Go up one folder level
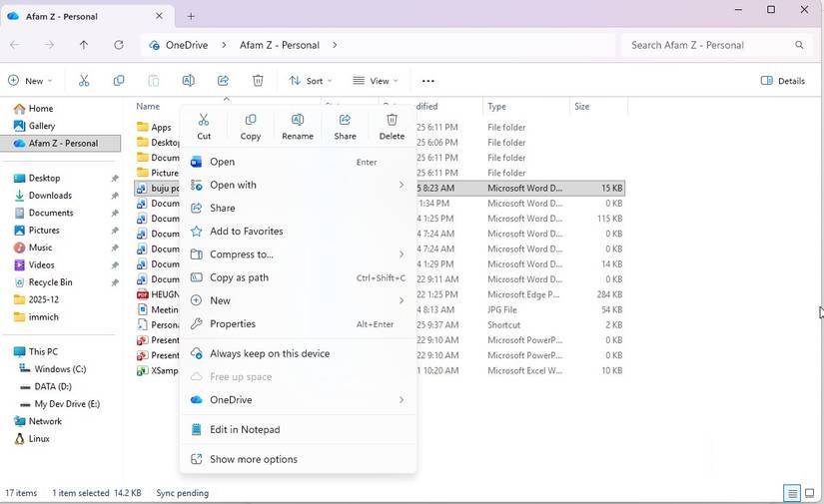Viewport: 824px width, 504px height. [84, 45]
